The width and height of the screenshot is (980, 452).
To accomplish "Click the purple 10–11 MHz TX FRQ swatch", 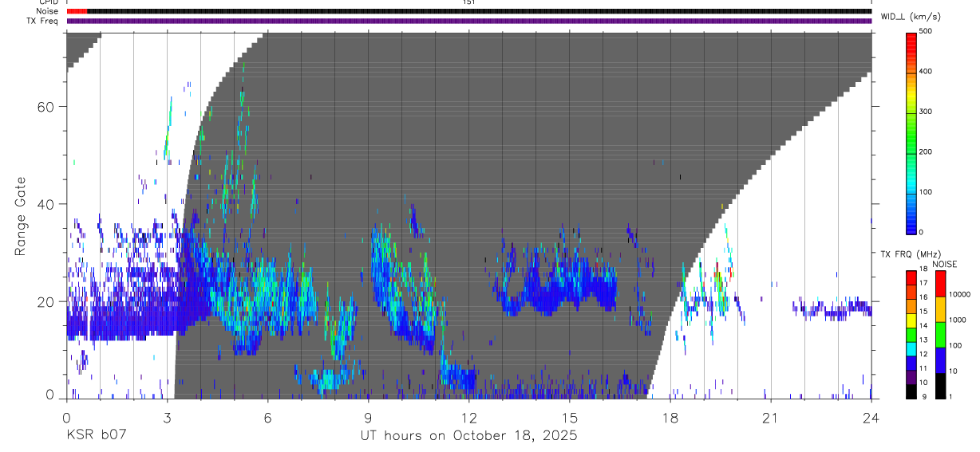I will pyautogui.click(x=911, y=377).
